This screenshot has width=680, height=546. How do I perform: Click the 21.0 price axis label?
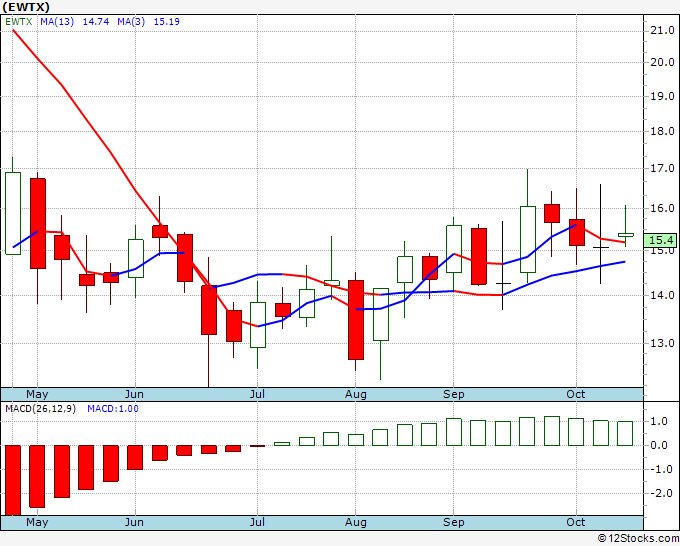pos(662,30)
